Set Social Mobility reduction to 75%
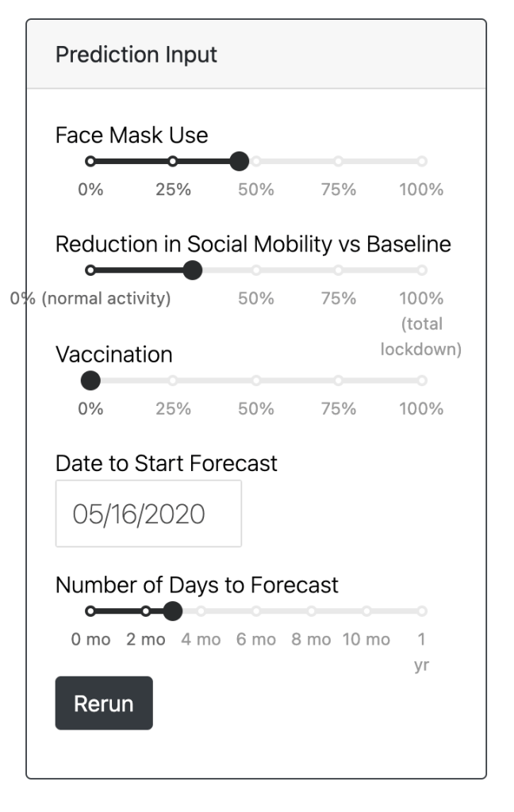514x812 pixels. 339,270
